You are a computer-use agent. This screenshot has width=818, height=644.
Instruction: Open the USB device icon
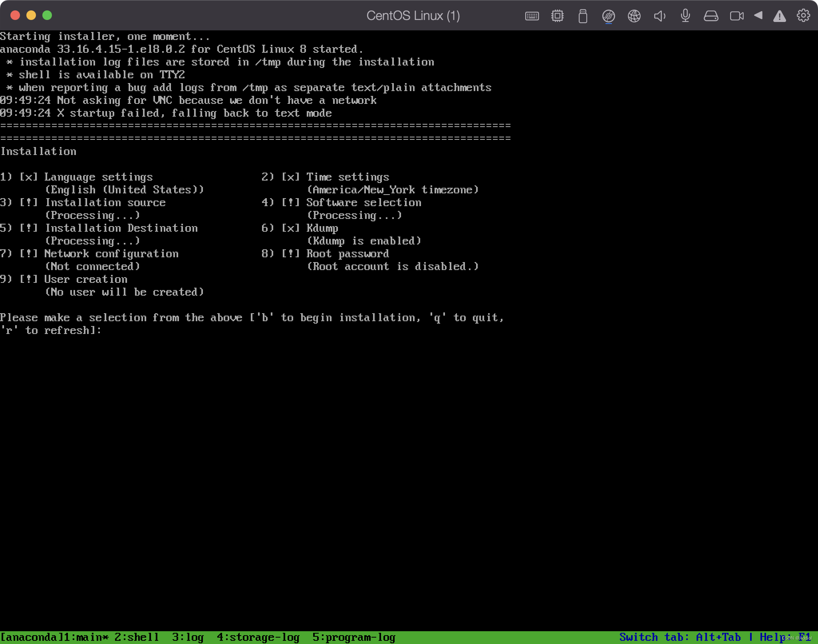583,16
